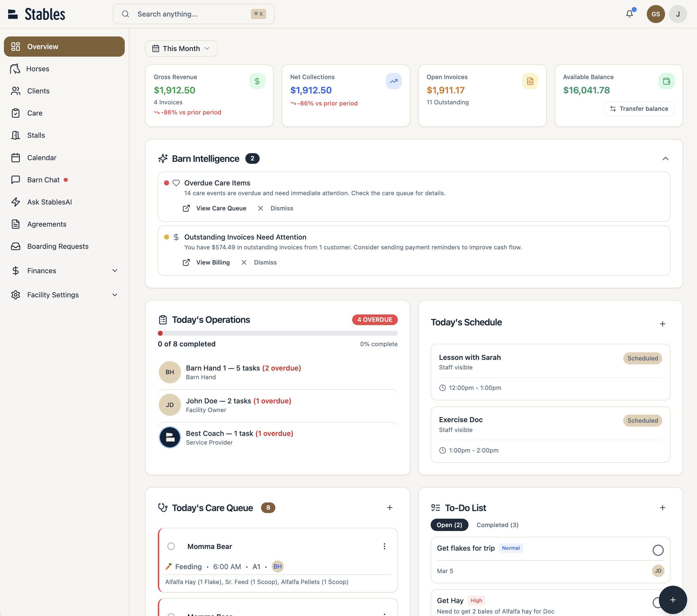Viewport: 697px width, 616px height.
Task: Click the Scheduled badge on Exercise Doc
Action: click(x=642, y=420)
